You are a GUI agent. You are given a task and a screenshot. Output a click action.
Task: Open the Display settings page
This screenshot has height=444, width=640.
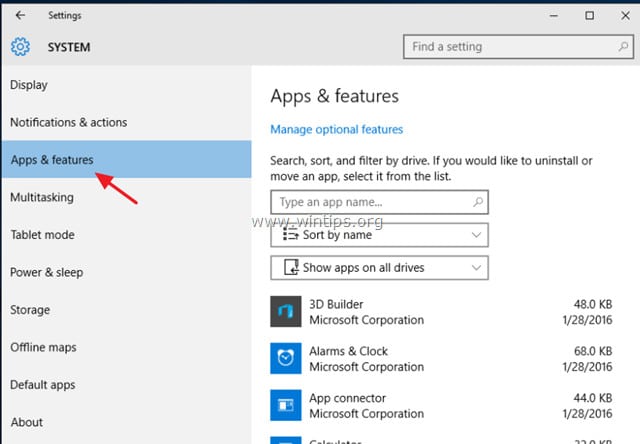pos(127,85)
